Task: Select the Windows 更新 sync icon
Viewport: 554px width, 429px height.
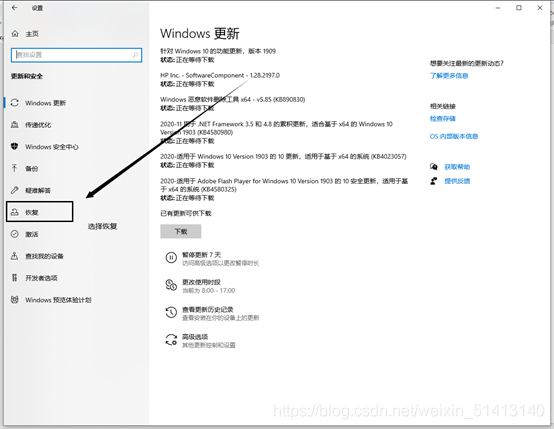Action: coord(14,103)
